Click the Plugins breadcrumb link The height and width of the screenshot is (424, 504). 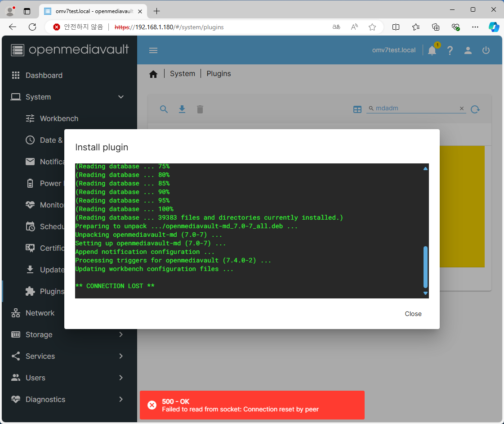coord(219,74)
